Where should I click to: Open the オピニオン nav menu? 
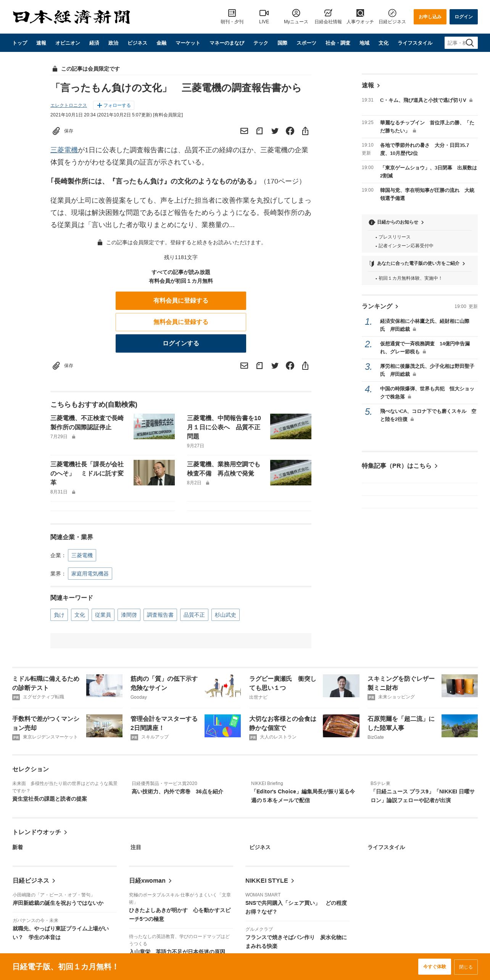point(68,43)
